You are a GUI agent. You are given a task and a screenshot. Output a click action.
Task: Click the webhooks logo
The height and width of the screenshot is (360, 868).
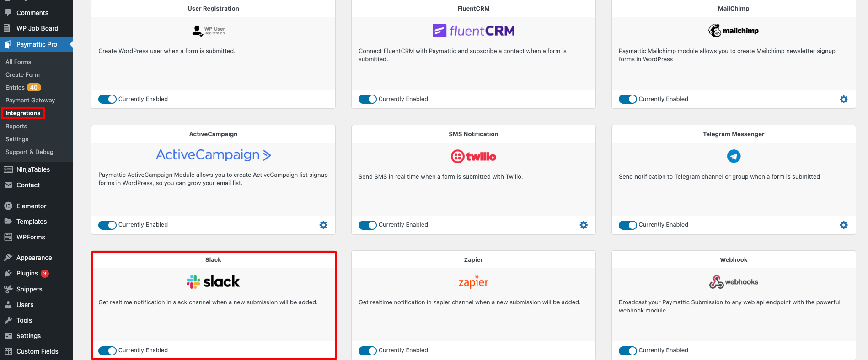[x=734, y=282]
